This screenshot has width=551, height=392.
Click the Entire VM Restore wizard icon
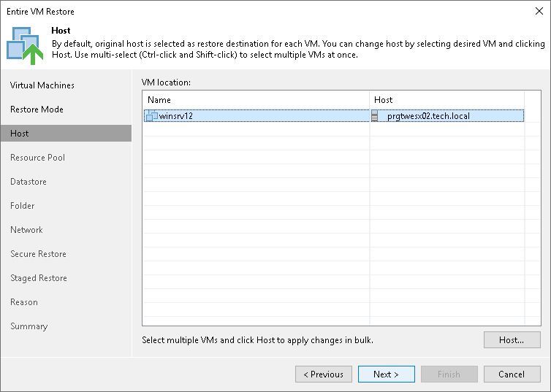coord(25,45)
